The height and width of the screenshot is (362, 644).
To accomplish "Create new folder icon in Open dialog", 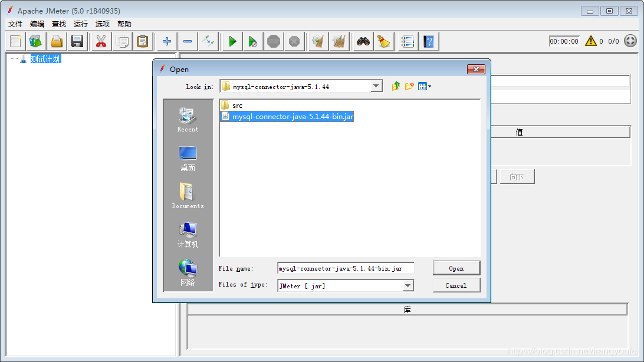I will click(409, 86).
